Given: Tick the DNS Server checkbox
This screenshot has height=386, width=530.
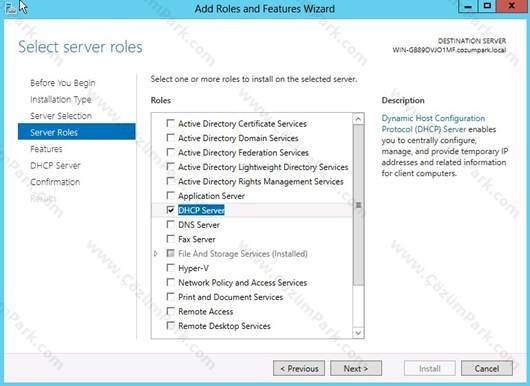Looking at the screenshot, I should point(171,225).
